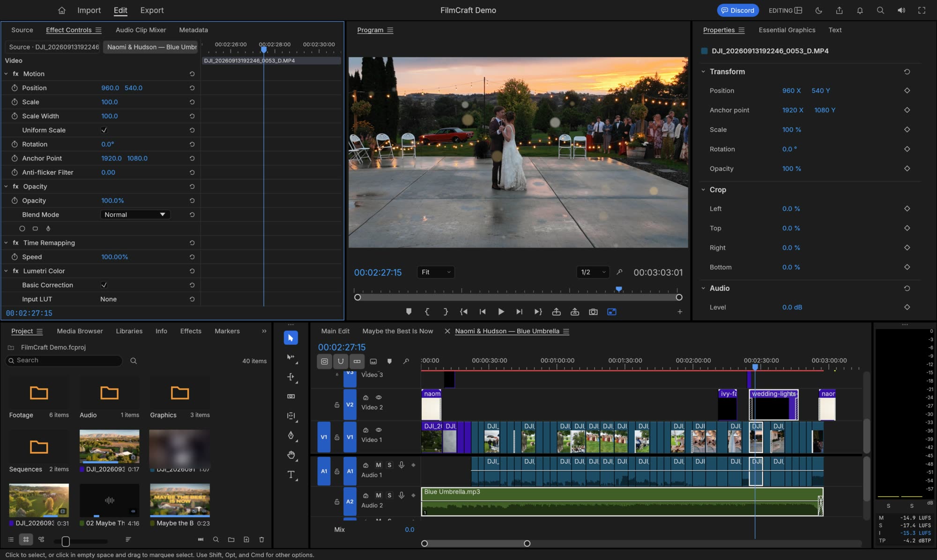Viewport: 937px width, 560px height.
Task: Click the Discord button
Action: pos(737,10)
